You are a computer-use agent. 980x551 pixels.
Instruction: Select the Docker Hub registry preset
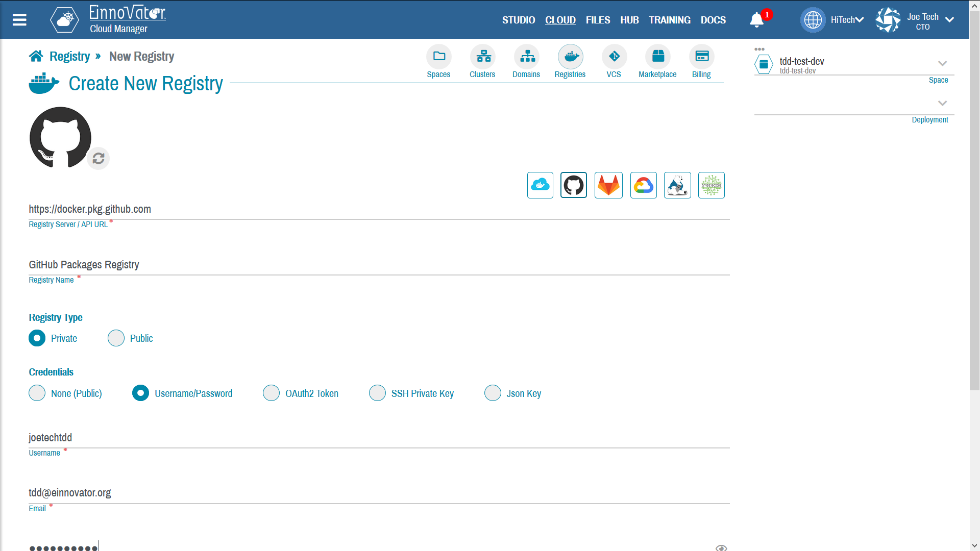pyautogui.click(x=540, y=185)
